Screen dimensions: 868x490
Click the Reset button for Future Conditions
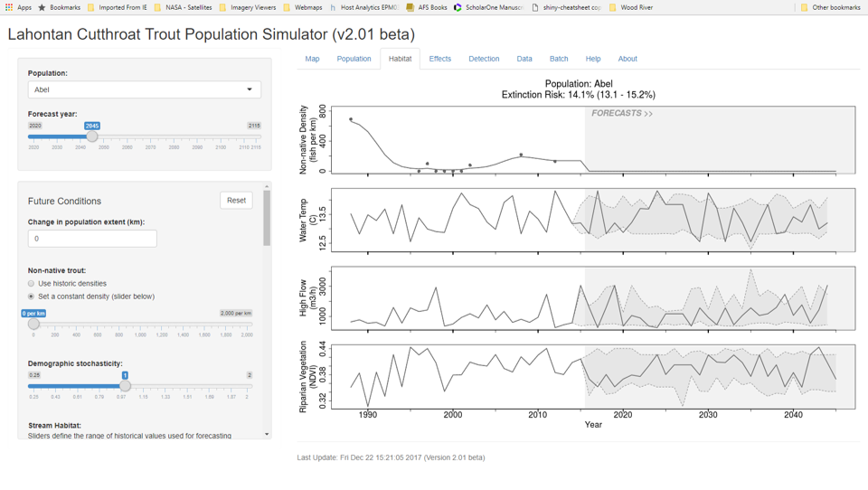tap(236, 201)
